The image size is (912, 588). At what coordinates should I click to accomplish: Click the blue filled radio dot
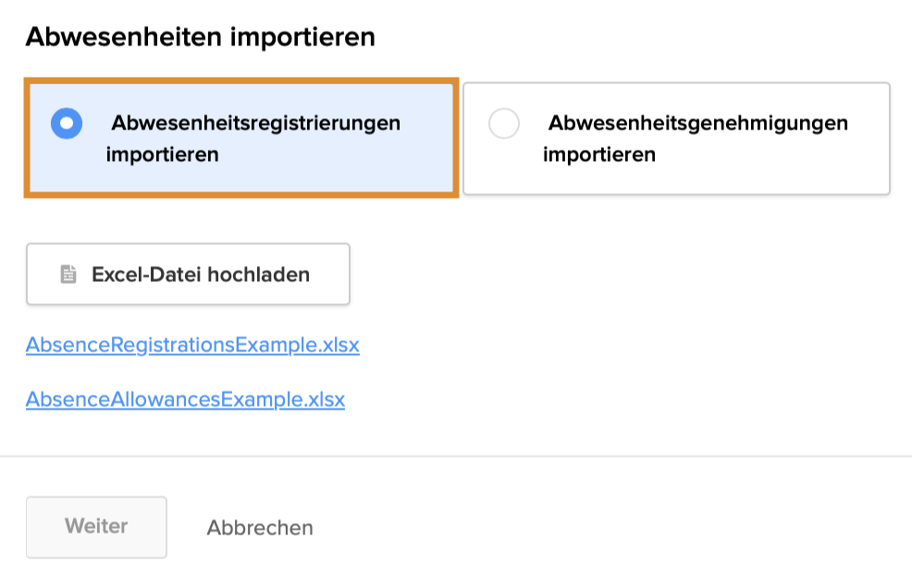pos(67,123)
